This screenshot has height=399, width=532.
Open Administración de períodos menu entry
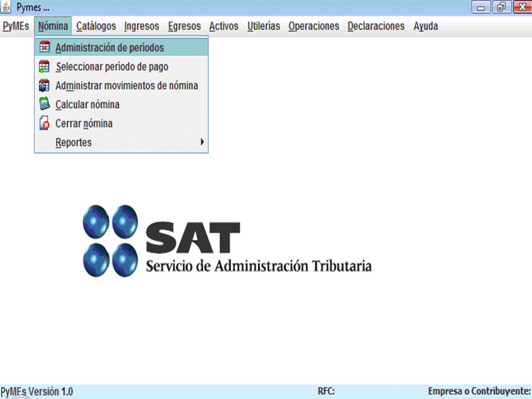(x=121, y=48)
